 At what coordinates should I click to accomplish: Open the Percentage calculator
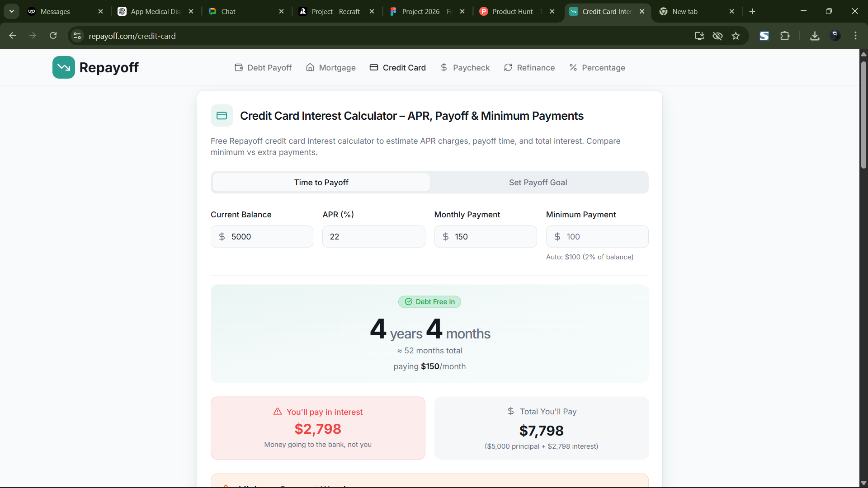(x=597, y=68)
